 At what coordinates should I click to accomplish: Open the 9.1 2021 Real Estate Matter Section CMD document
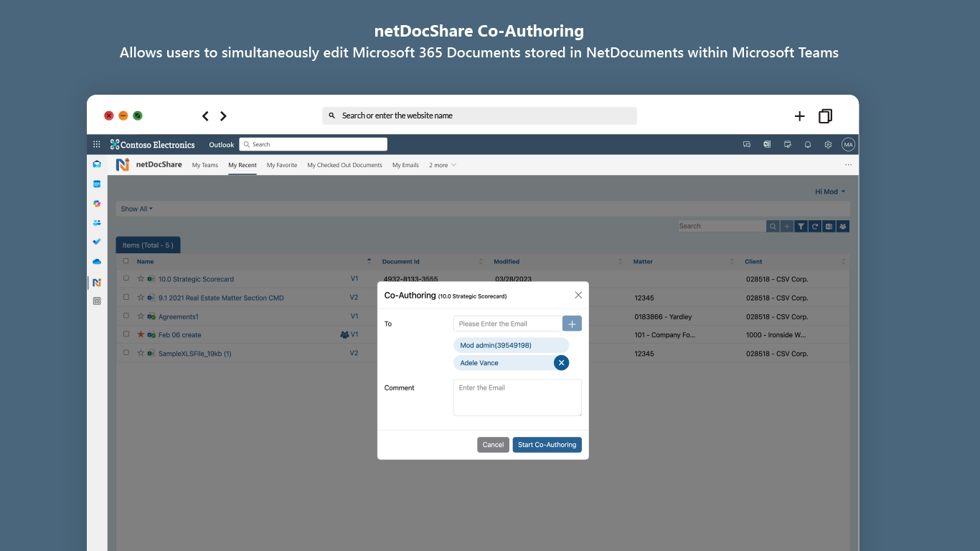click(x=221, y=298)
